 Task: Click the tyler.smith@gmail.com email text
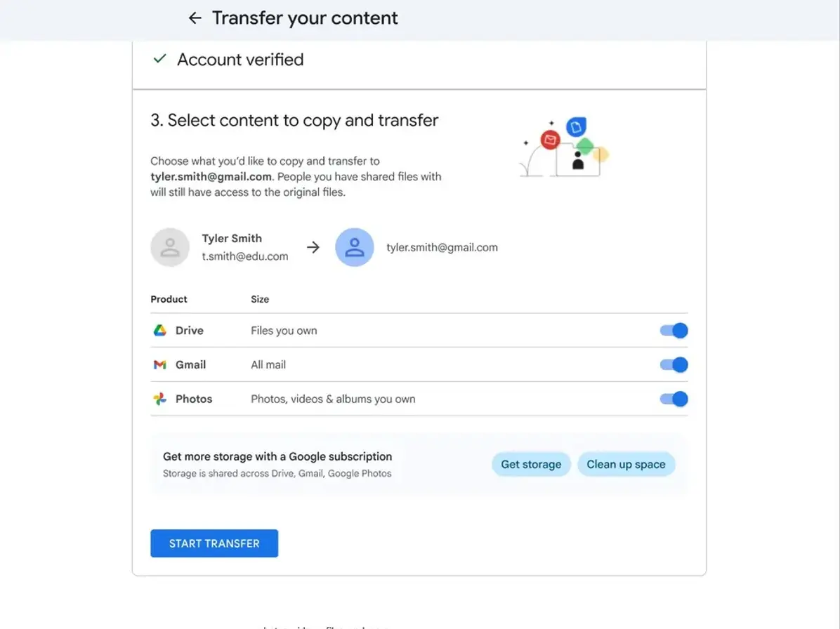point(441,247)
